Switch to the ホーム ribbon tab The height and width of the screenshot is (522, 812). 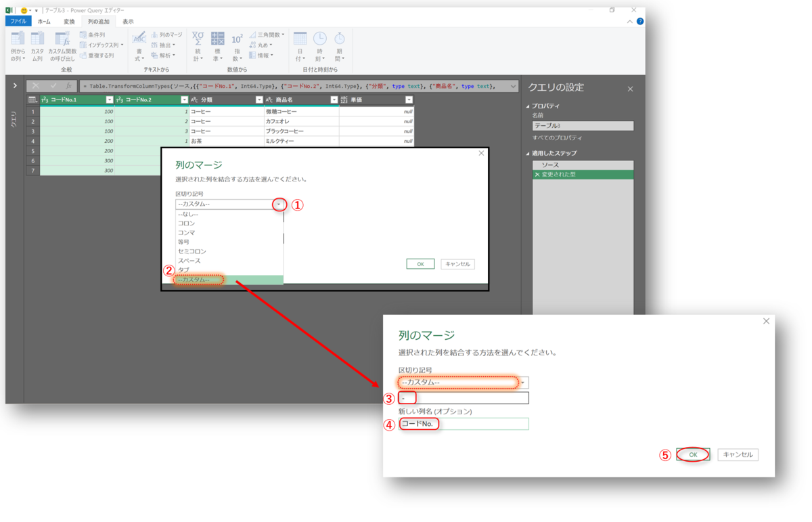click(44, 22)
